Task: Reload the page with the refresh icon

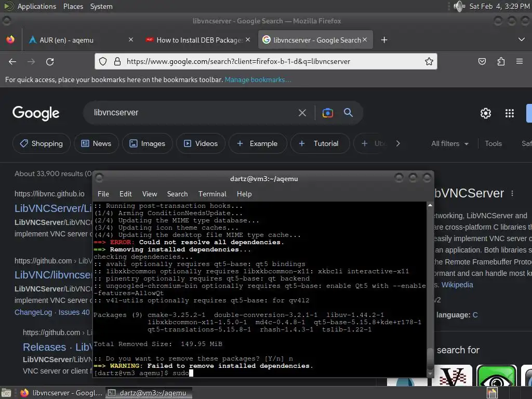Action: 50,61
